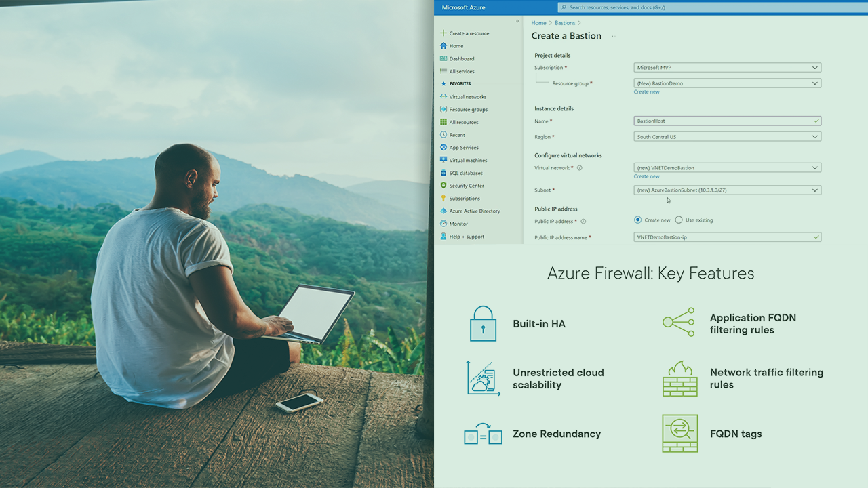Select the 'Create new' public IP radio button

click(637, 220)
